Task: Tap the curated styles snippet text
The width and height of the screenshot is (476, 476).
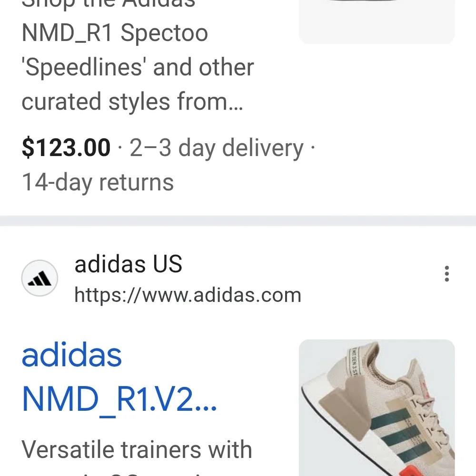Action: (x=132, y=101)
